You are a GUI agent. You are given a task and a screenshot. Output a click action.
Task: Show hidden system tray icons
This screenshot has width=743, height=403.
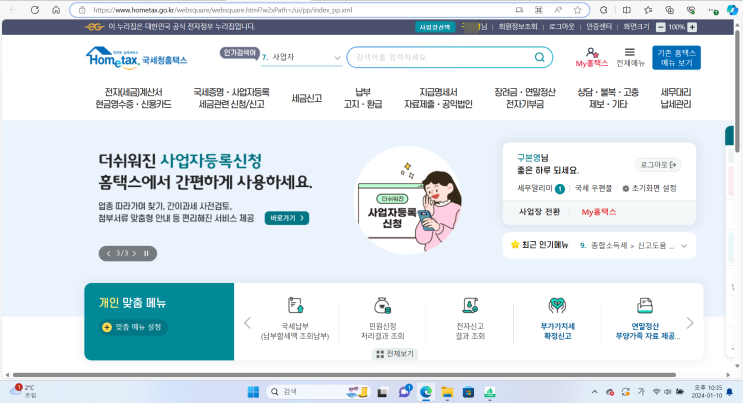594,392
